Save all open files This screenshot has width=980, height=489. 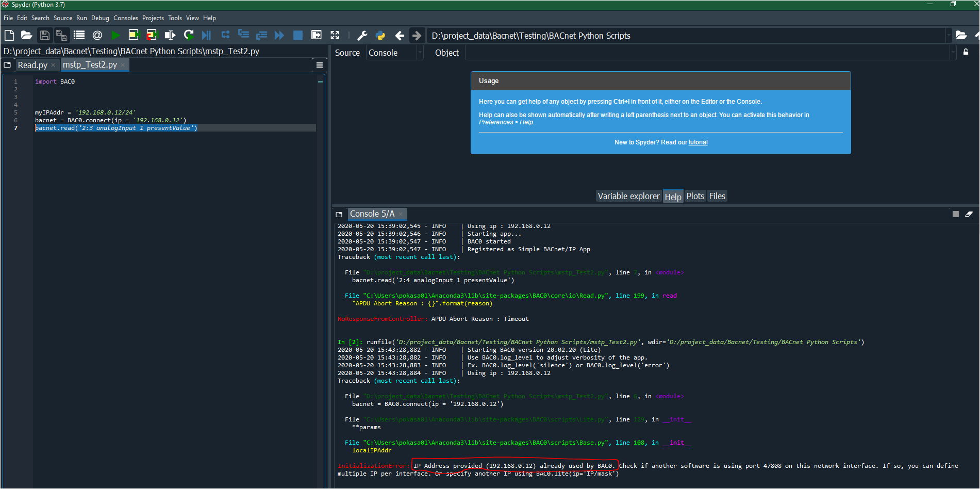[x=62, y=35]
